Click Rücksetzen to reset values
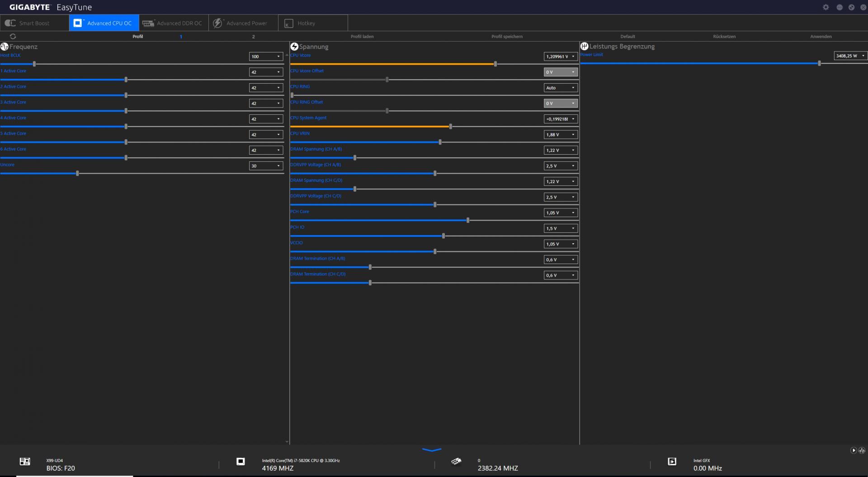The height and width of the screenshot is (477, 868). click(x=724, y=37)
